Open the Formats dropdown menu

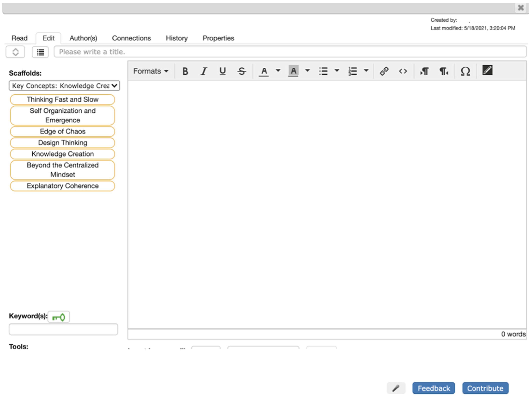point(151,71)
